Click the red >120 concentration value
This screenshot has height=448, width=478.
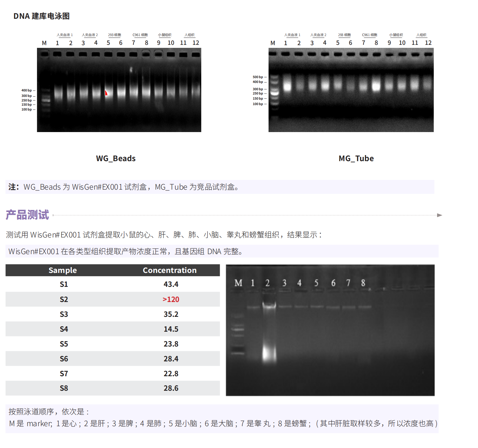171,299
